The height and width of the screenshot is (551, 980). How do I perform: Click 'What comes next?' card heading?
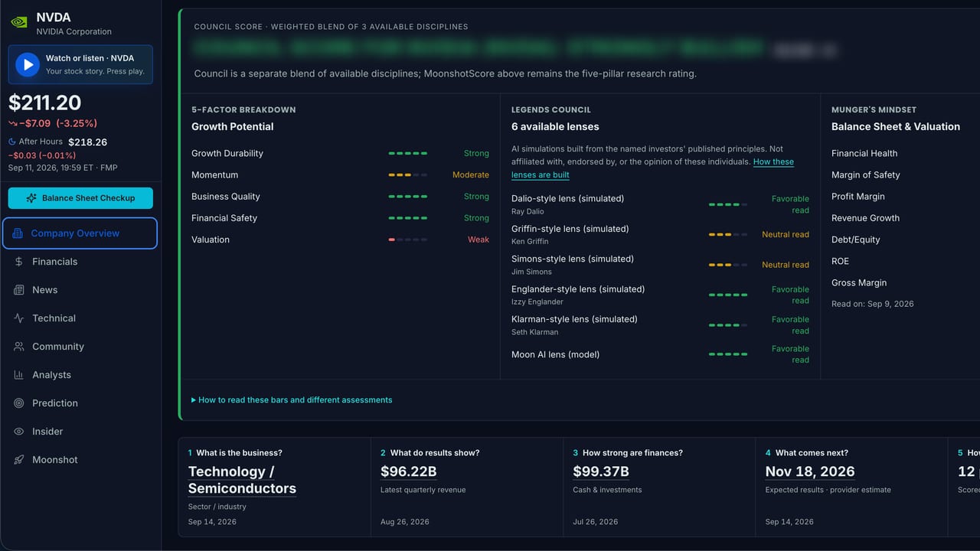pyautogui.click(x=812, y=453)
